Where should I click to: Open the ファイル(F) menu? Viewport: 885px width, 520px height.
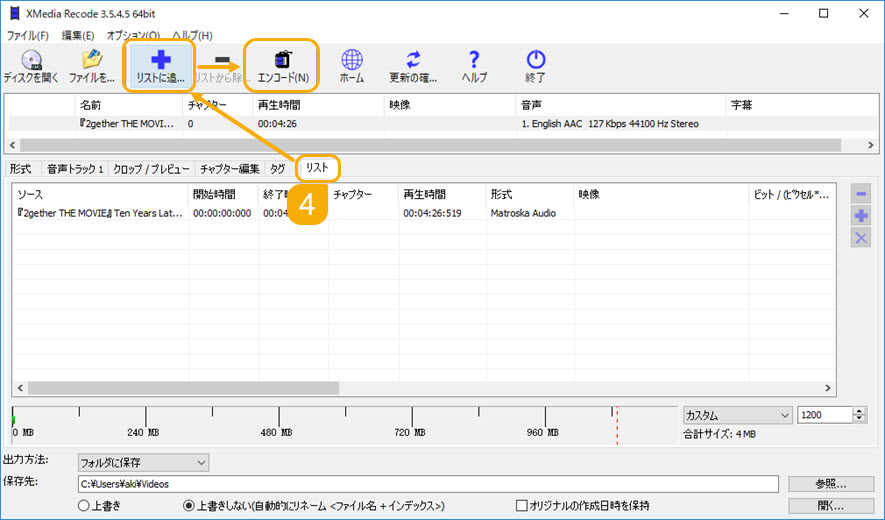(27, 36)
